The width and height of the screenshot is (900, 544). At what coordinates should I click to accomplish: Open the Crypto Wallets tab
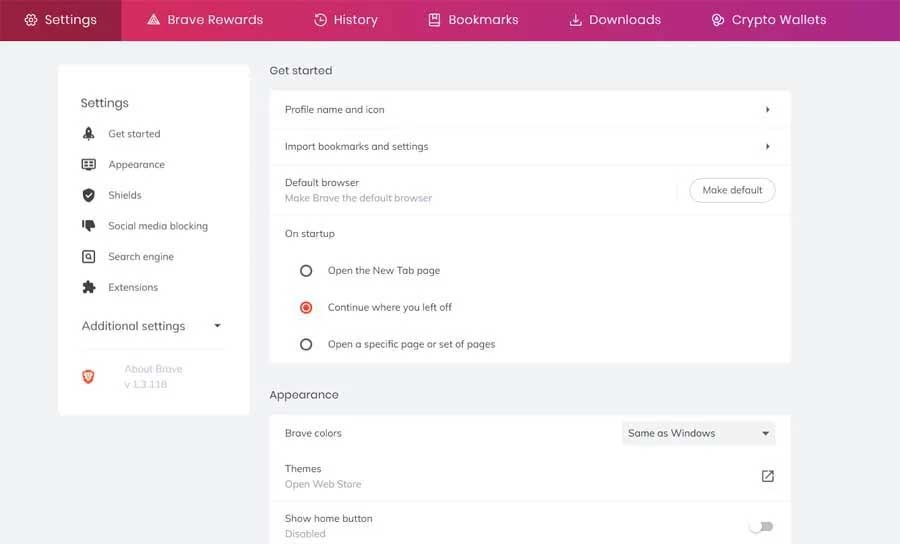[768, 20]
